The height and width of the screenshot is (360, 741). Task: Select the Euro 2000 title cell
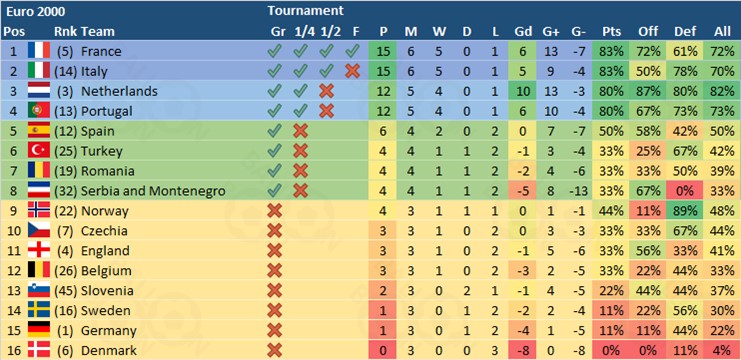coord(34,11)
